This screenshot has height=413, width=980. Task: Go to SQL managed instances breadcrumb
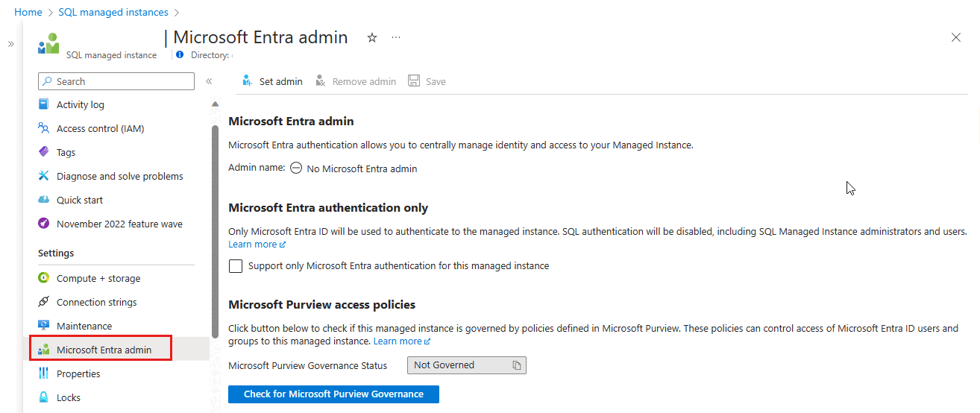click(113, 13)
